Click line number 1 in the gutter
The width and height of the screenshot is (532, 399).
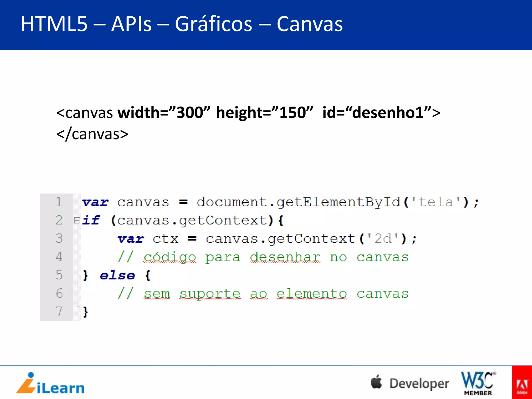[x=59, y=202]
